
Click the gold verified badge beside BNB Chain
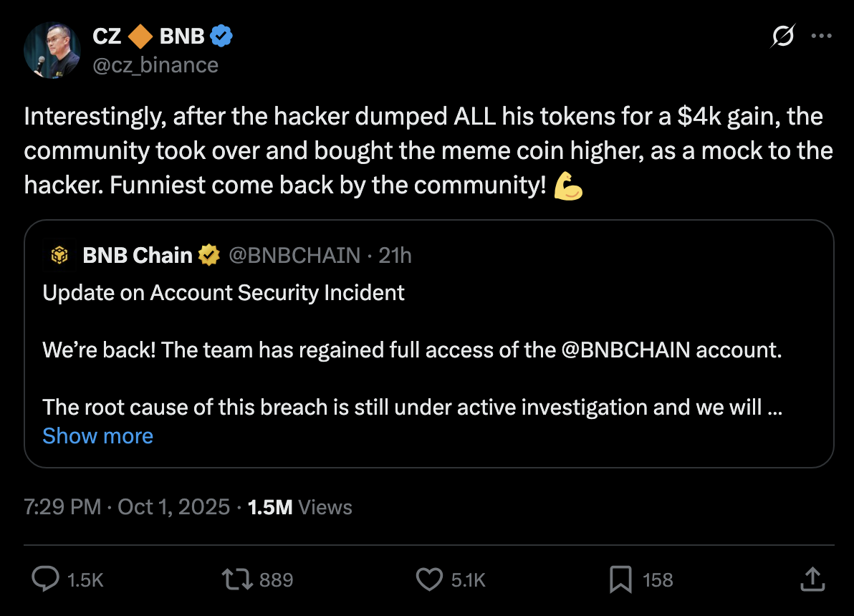tap(209, 255)
